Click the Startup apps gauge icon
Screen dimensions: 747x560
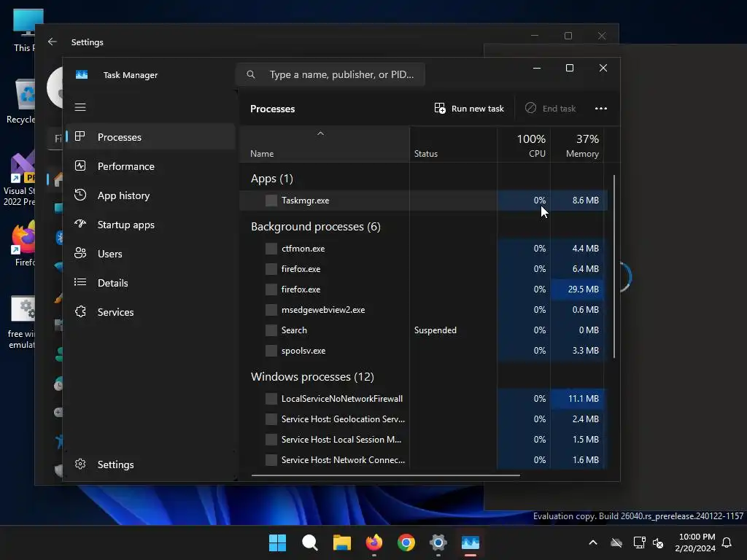pos(80,224)
